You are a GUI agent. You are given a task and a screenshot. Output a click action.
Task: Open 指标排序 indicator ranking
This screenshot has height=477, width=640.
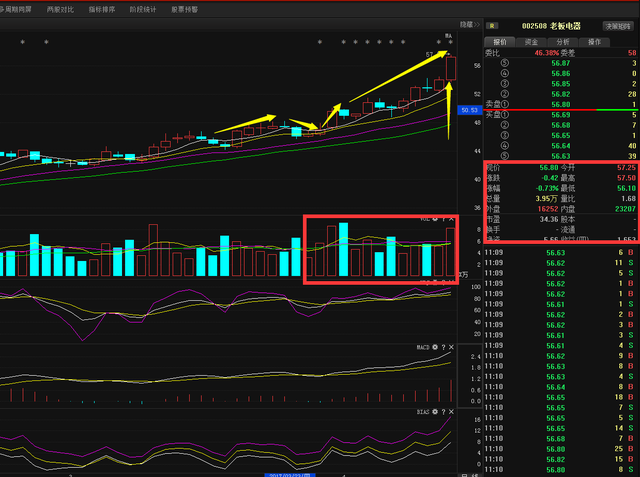[x=101, y=8]
